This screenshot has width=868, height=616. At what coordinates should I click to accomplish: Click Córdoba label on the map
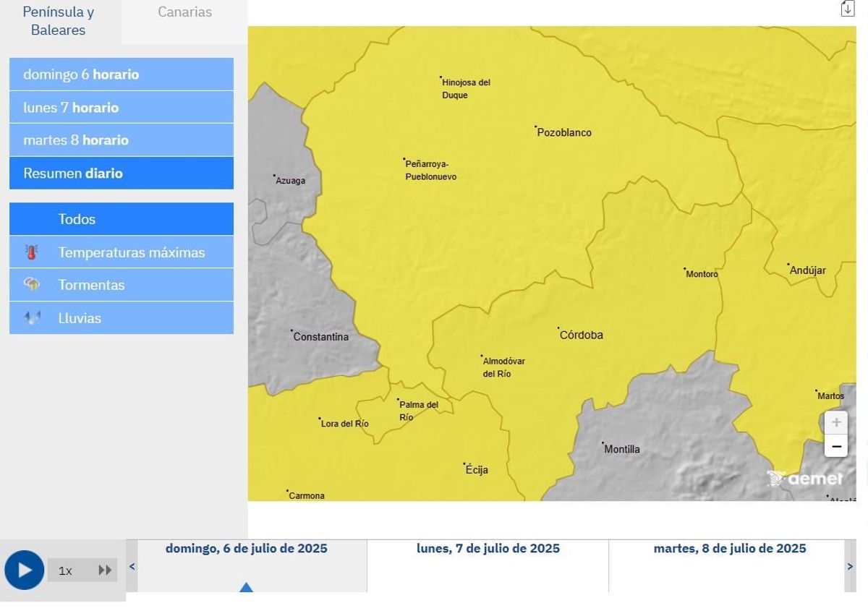[x=582, y=335]
